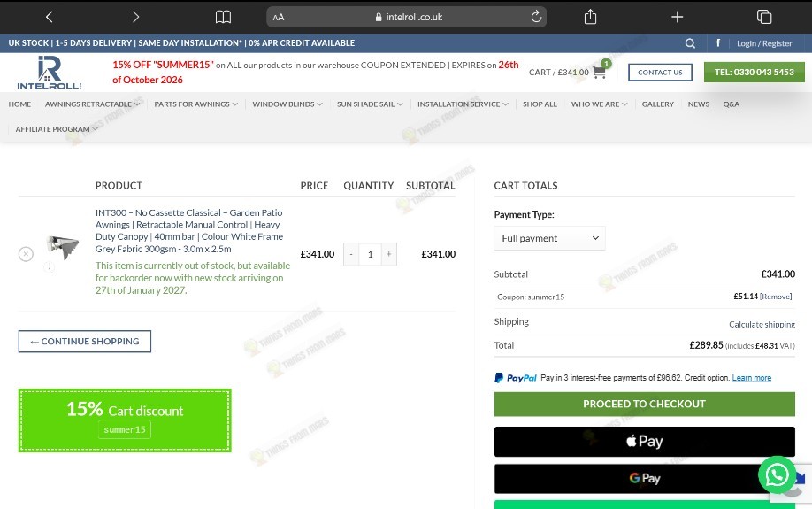Click the CART / £341.00 link
The image size is (812, 509).
[559, 72]
